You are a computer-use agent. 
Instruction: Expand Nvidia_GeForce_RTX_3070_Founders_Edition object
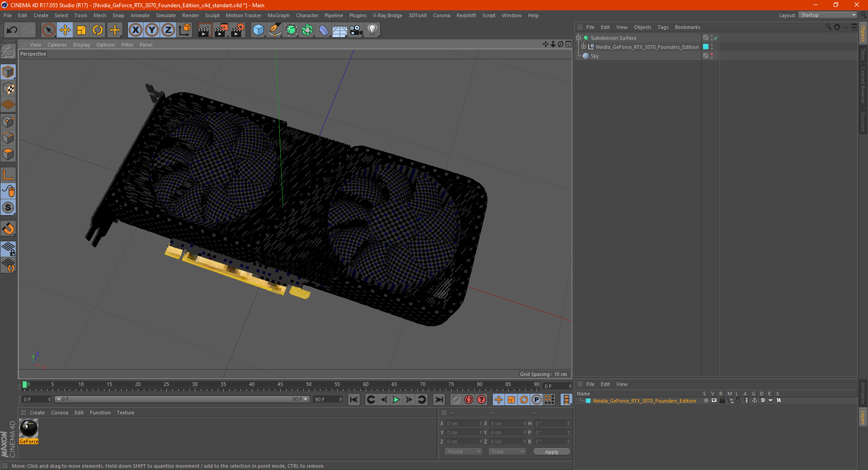point(583,47)
